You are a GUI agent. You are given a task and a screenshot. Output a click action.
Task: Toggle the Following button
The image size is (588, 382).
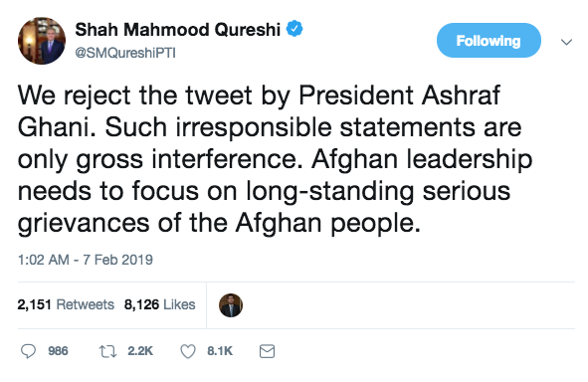point(489,40)
